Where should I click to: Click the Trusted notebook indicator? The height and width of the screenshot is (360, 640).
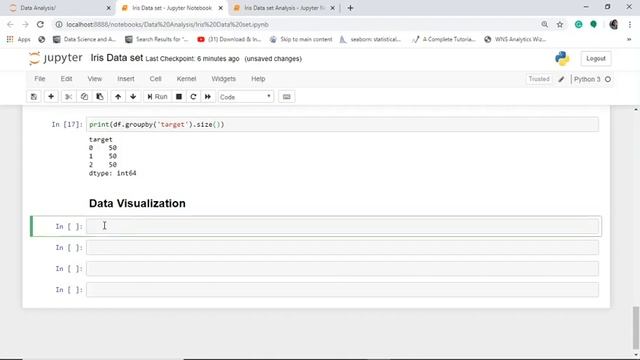coord(539,79)
